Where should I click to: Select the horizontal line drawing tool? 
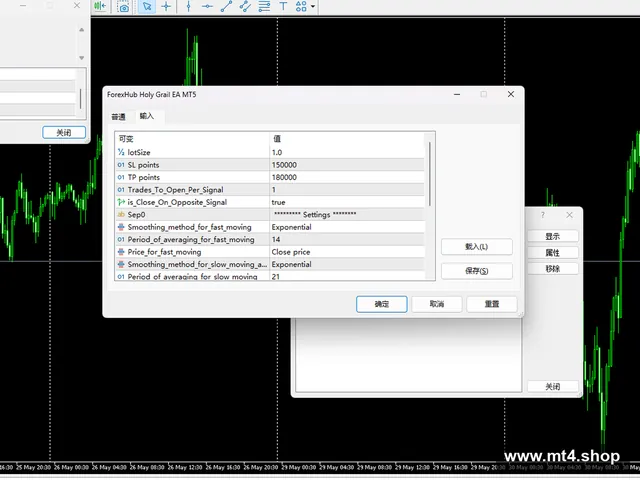pyautogui.click(x=207, y=6)
